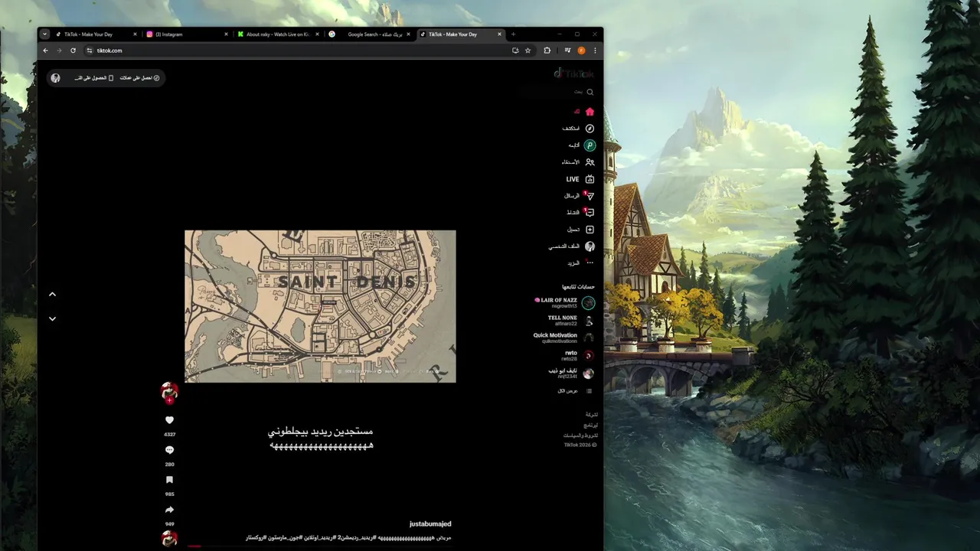Close the Instagram tab
Image resolution: width=980 pixels, height=551 pixels.
point(226,34)
